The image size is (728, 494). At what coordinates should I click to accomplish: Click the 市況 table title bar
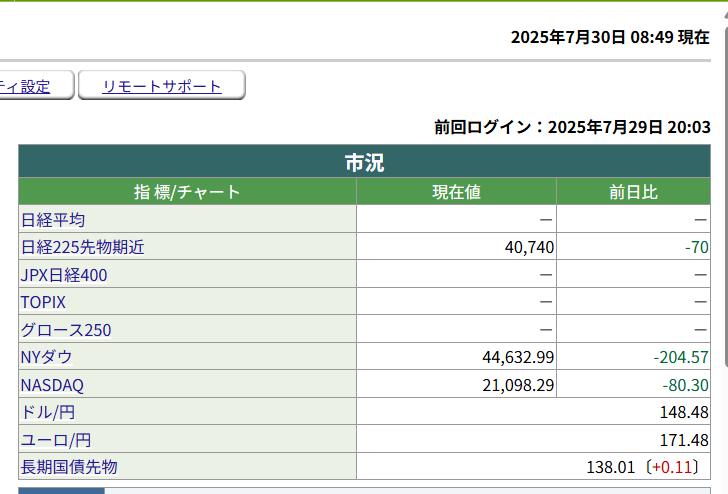pyautogui.click(x=364, y=163)
